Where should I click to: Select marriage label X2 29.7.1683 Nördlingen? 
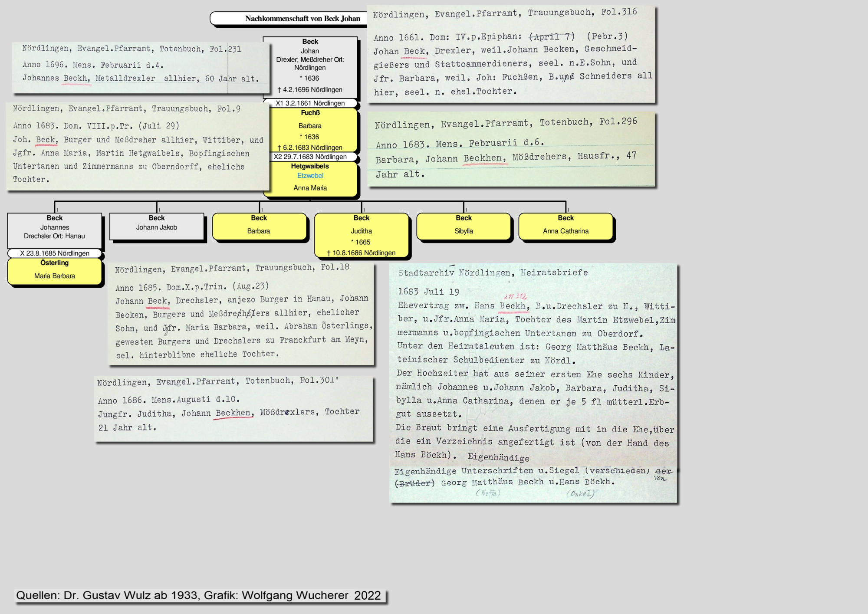coord(310,157)
